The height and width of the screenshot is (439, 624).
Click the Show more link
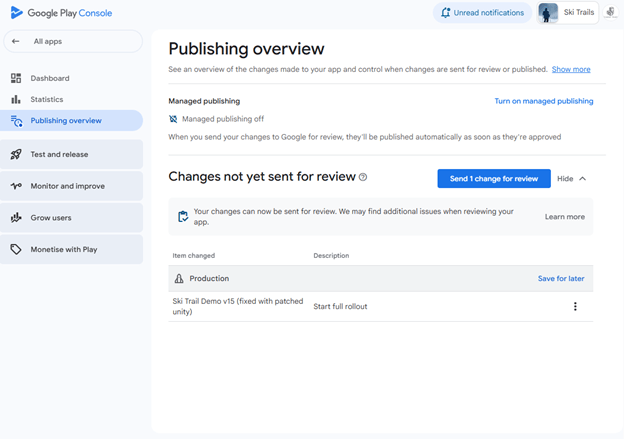[571, 70]
